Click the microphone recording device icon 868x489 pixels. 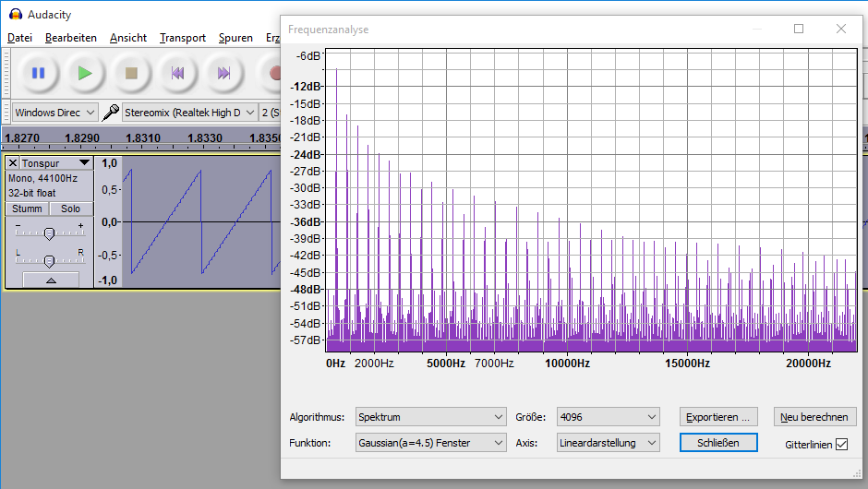[111, 113]
